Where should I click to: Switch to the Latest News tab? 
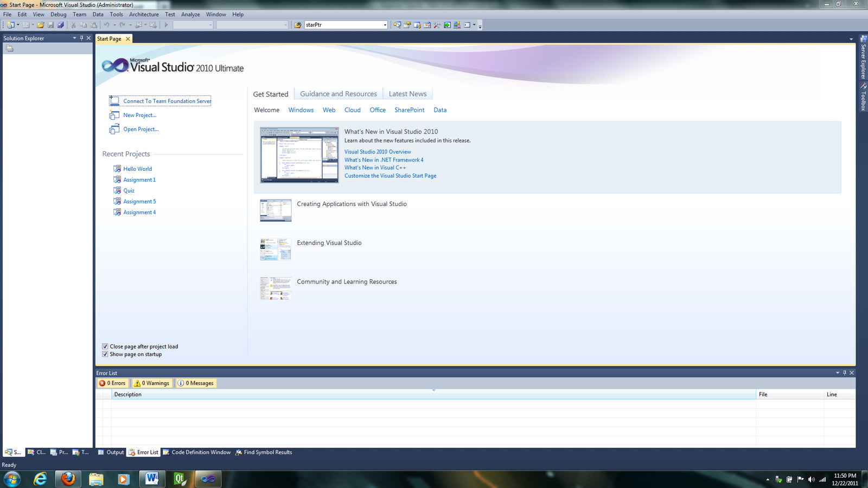(407, 94)
